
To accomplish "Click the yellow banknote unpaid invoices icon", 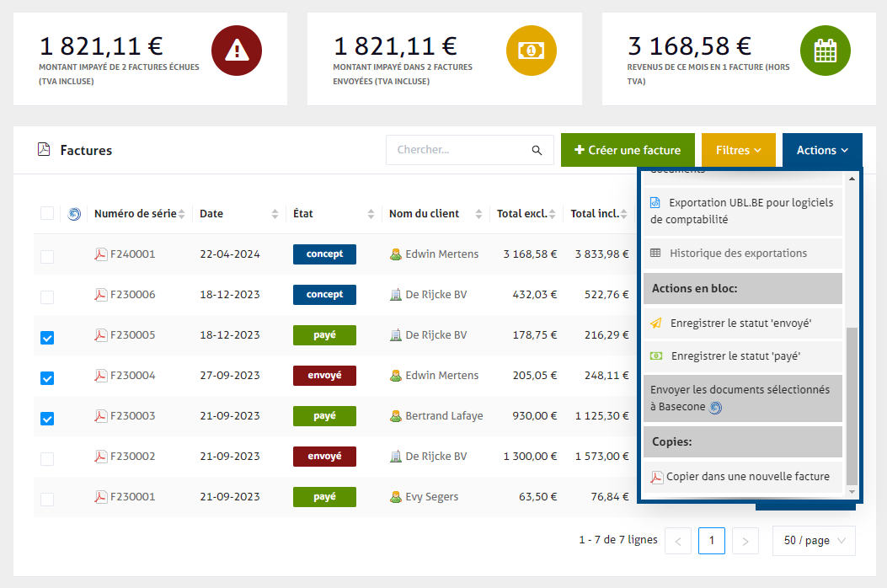I will [x=531, y=51].
